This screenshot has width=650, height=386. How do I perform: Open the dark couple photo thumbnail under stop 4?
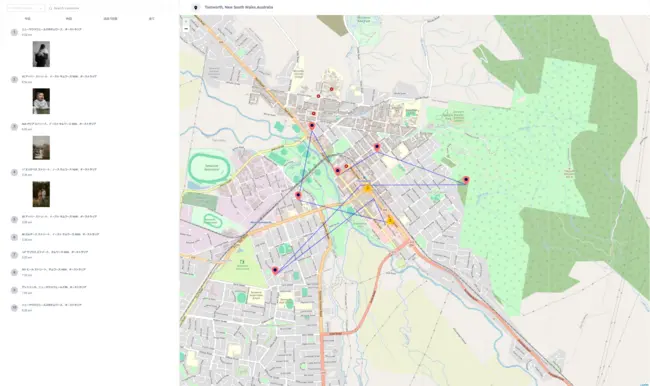(41, 194)
